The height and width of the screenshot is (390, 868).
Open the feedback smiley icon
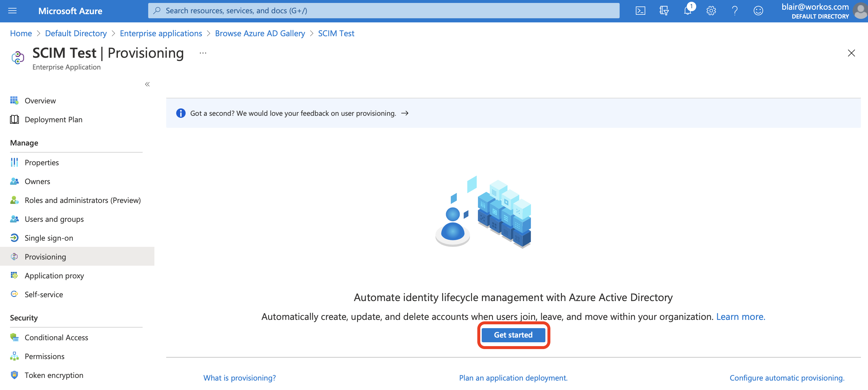(758, 11)
